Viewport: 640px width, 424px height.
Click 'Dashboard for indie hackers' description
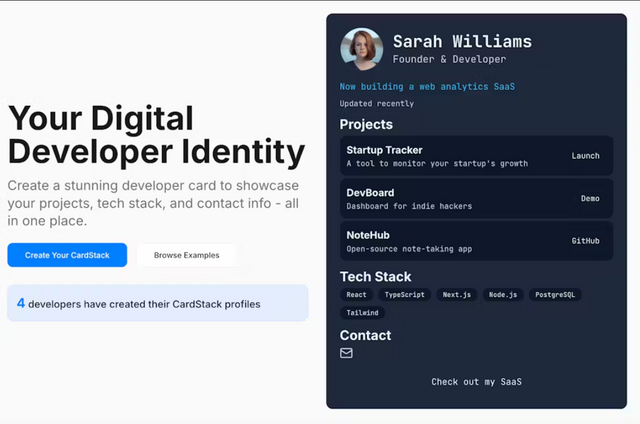pyautogui.click(x=409, y=206)
